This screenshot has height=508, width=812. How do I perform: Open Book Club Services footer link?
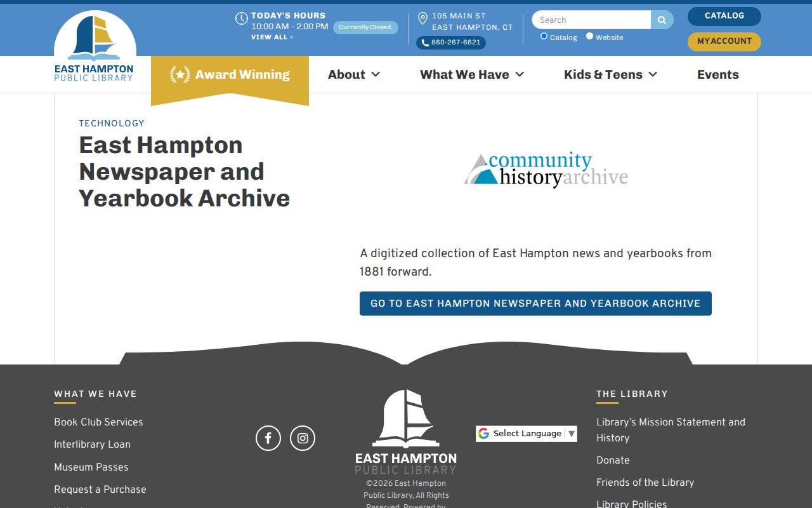click(x=98, y=422)
